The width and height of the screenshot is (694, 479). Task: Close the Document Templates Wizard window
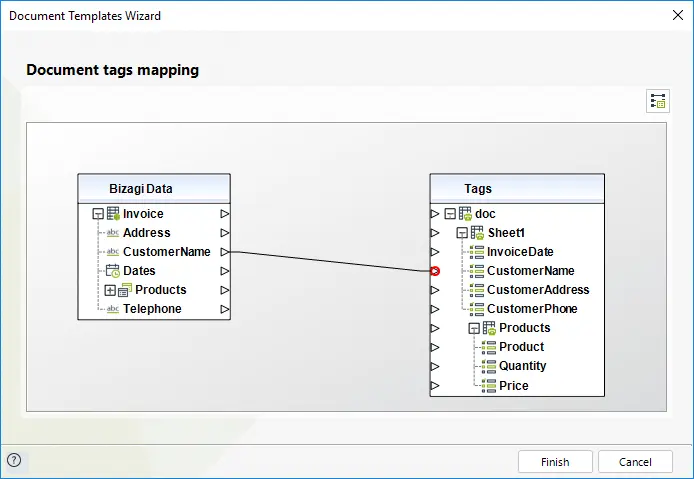click(x=678, y=15)
